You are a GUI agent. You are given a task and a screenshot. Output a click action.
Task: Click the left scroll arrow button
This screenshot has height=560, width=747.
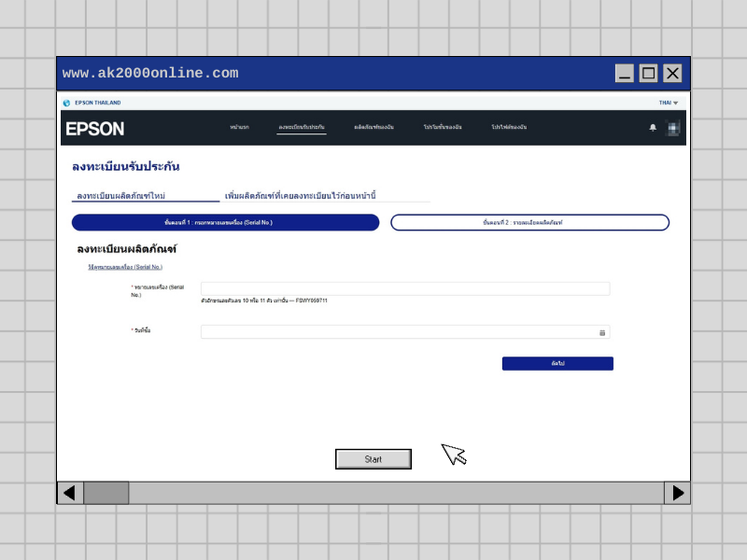pos(70,493)
